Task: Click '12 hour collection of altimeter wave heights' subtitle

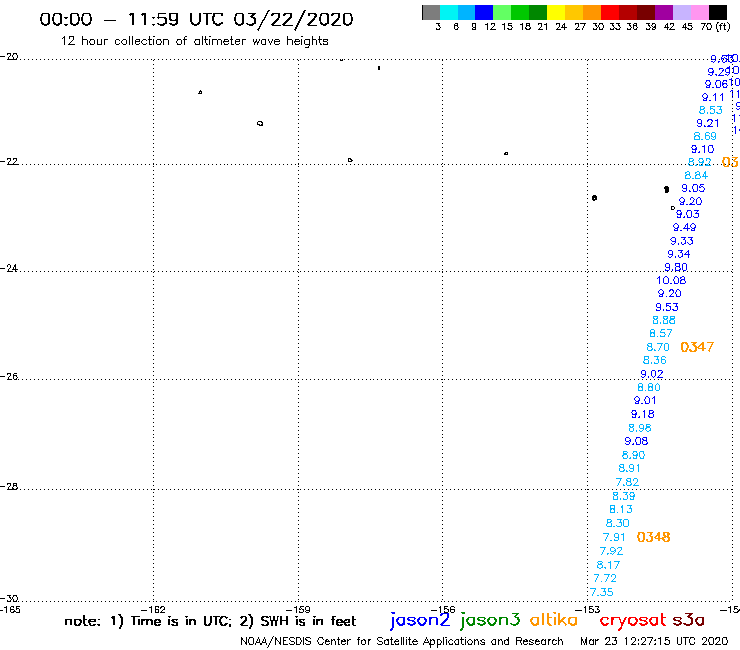Action: pyautogui.click(x=194, y=41)
